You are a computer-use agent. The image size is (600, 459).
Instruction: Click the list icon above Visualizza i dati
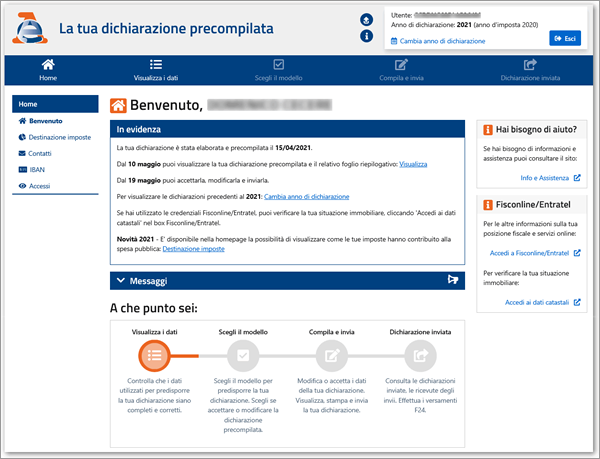tap(156, 64)
